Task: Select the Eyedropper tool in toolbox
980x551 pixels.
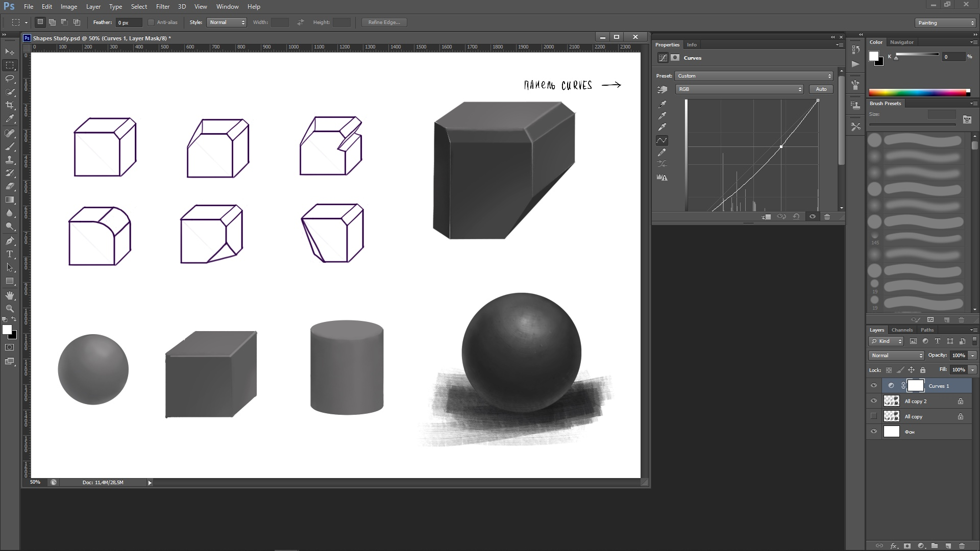Action: click(10, 118)
